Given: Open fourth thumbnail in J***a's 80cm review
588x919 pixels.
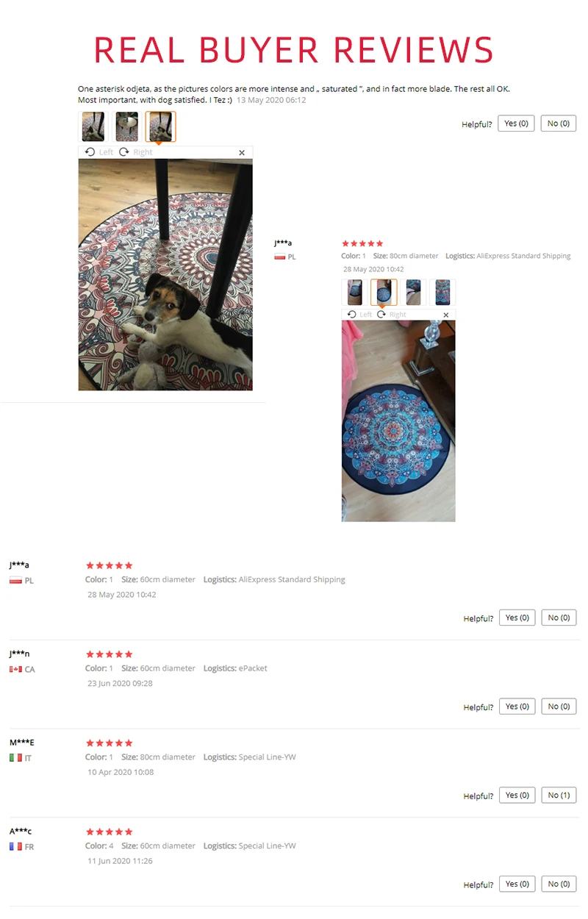Looking at the screenshot, I should [442, 292].
